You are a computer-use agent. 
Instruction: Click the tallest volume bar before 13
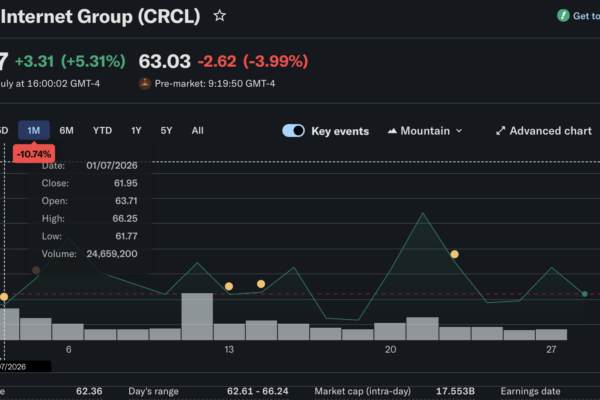[197, 317]
